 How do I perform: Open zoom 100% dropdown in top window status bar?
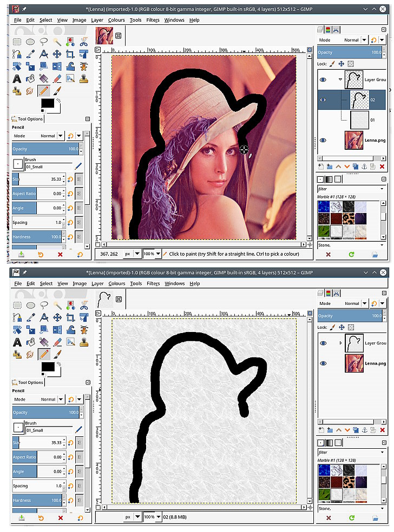152,254
